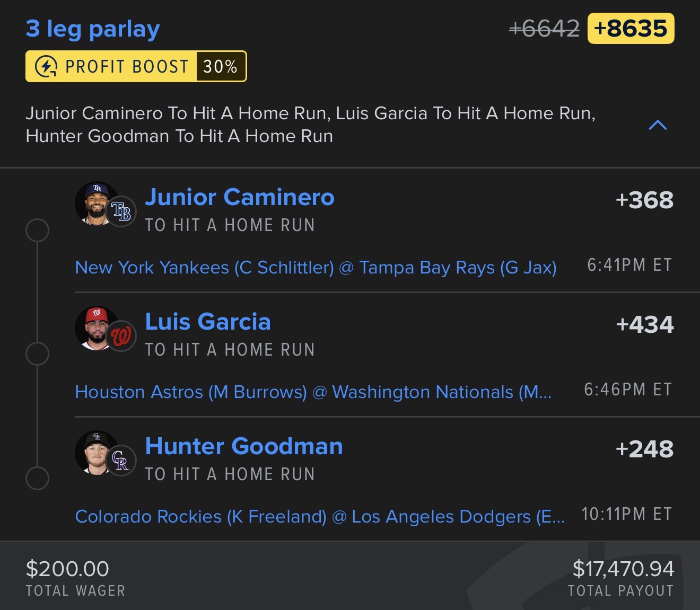
Task: Open Hunter Goodman's player headshot
Action: pyautogui.click(x=97, y=453)
